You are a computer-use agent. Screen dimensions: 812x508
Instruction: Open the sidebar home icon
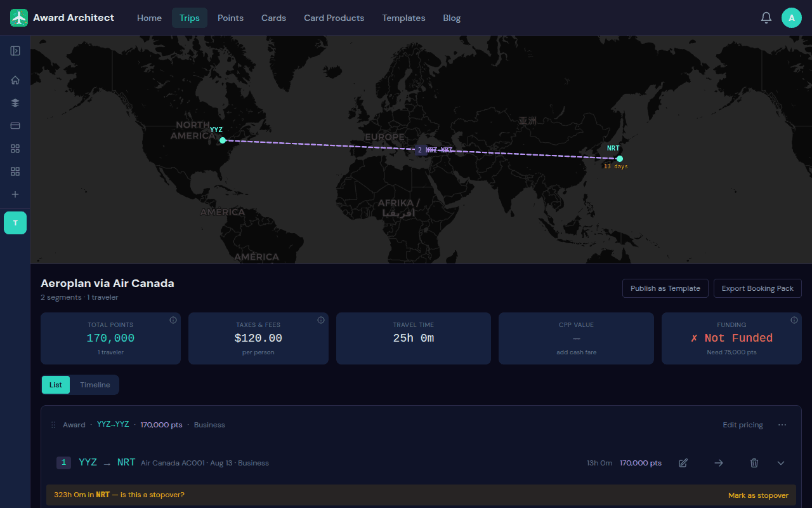pyautogui.click(x=15, y=80)
